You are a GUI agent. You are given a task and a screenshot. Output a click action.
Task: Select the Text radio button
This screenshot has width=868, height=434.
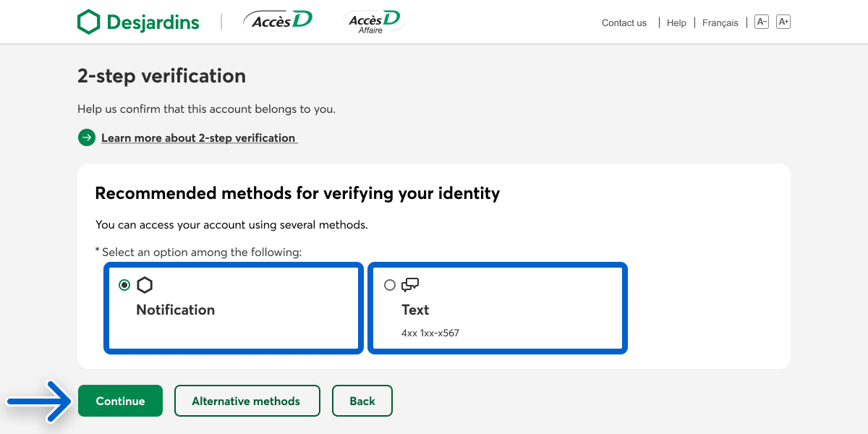tap(390, 285)
